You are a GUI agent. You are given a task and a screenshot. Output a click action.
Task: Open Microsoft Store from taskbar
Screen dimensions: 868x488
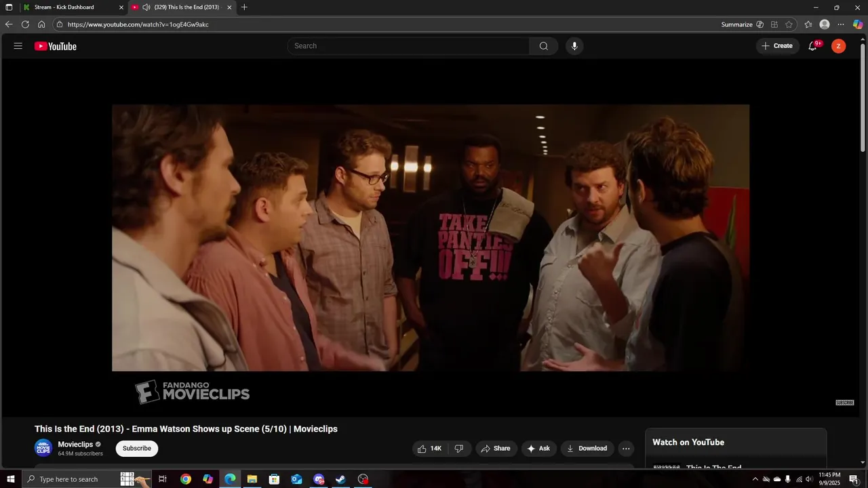275,479
